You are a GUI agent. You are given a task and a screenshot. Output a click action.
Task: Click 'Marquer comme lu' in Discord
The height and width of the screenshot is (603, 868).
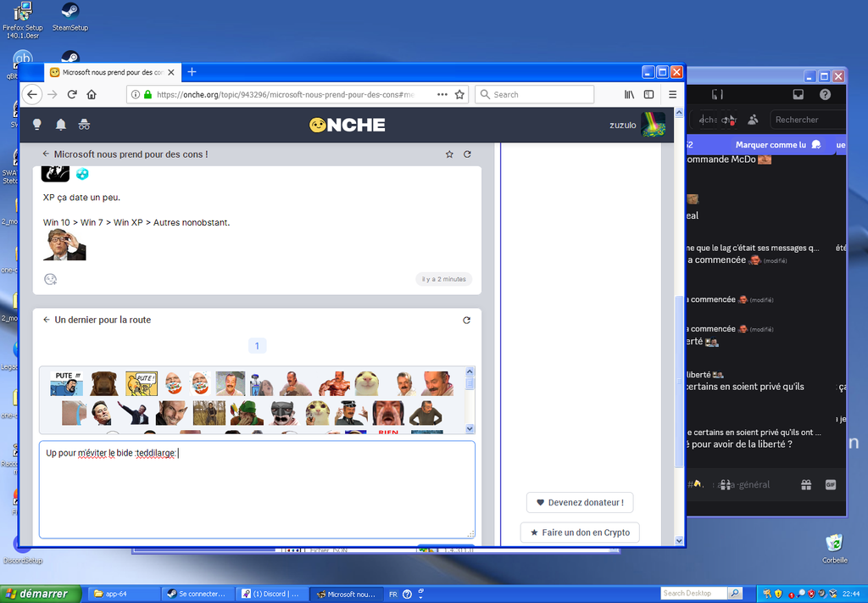click(778, 144)
